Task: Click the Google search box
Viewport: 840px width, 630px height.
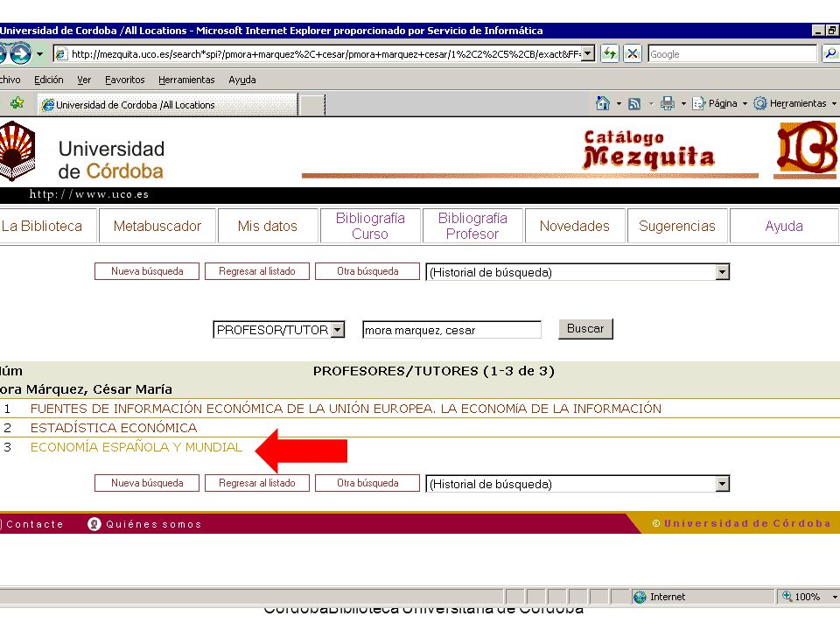Action: [x=732, y=54]
